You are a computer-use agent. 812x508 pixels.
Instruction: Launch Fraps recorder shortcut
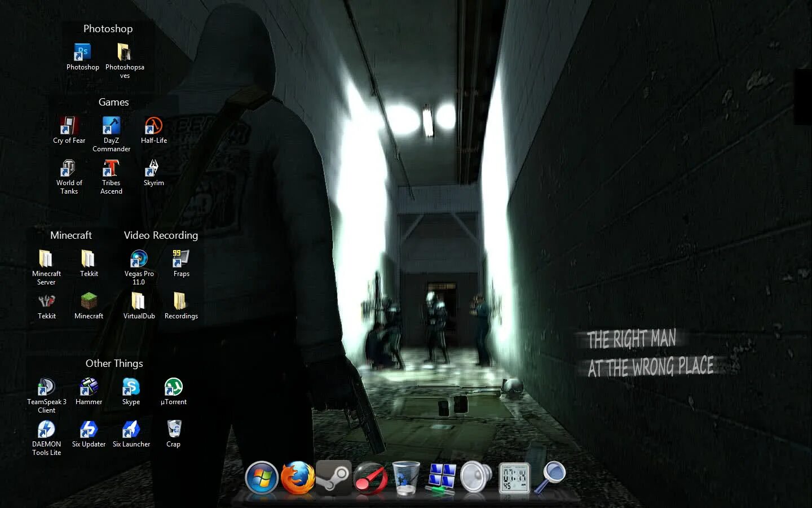[181, 259]
